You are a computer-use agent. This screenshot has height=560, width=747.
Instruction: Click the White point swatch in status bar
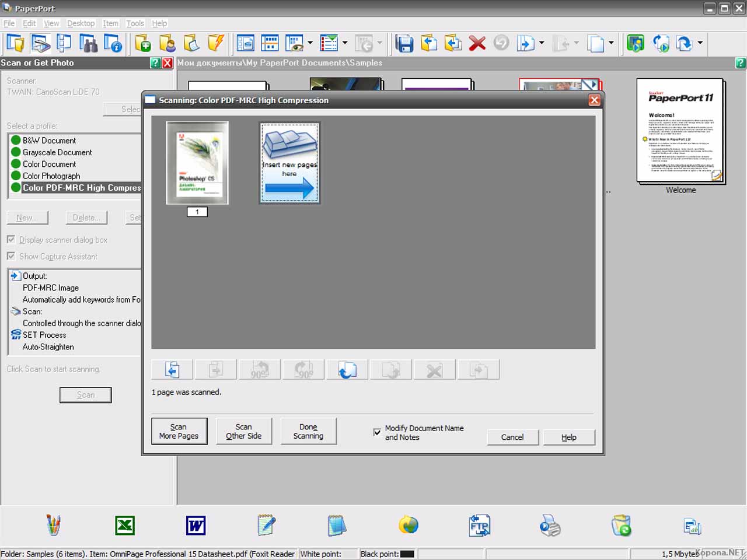pos(350,554)
